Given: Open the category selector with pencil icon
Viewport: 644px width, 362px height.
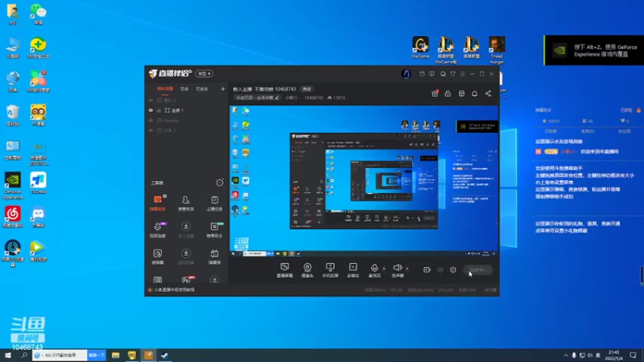Looking at the screenshot, I should click(257, 97).
